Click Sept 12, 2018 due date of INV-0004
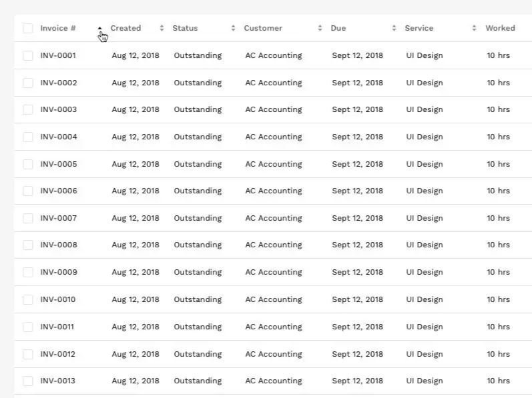532x398 pixels. point(357,137)
